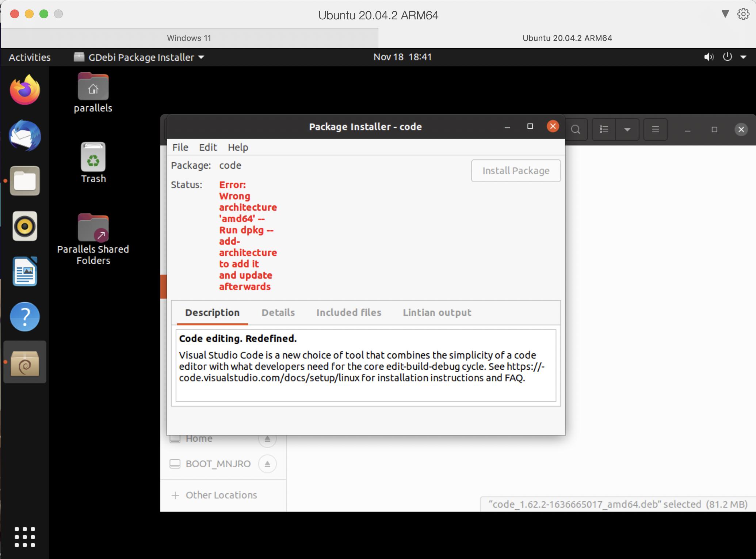Image resolution: width=756 pixels, height=559 pixels.
Task: Launch LibreOffice Writer from dock
Action: 25,271
